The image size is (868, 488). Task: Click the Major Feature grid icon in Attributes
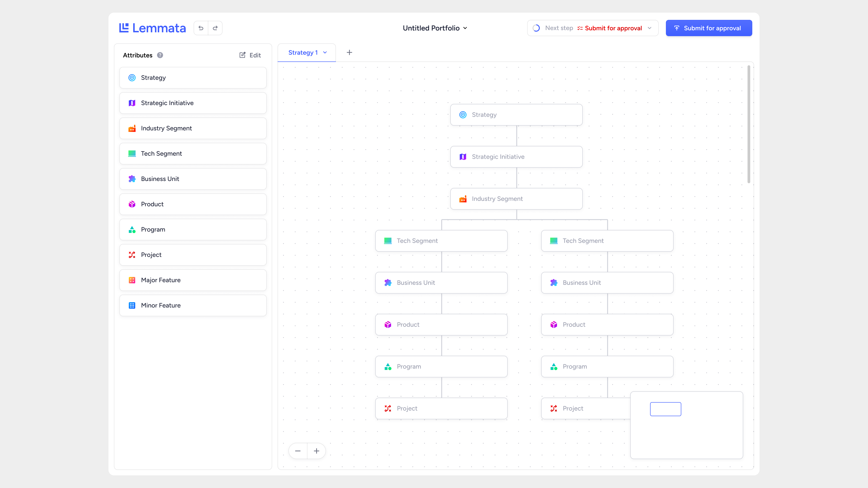pos(132,280)
